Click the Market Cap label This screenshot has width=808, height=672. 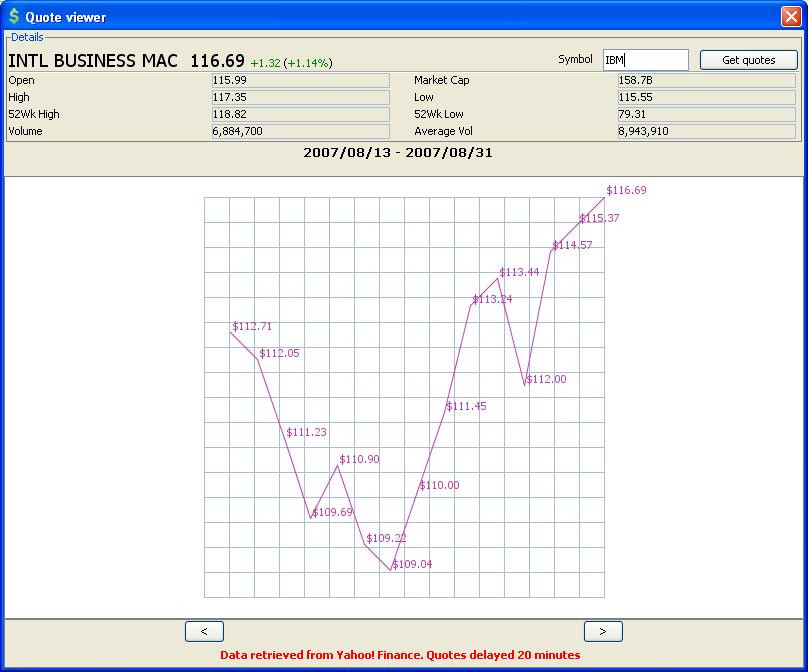442,80
